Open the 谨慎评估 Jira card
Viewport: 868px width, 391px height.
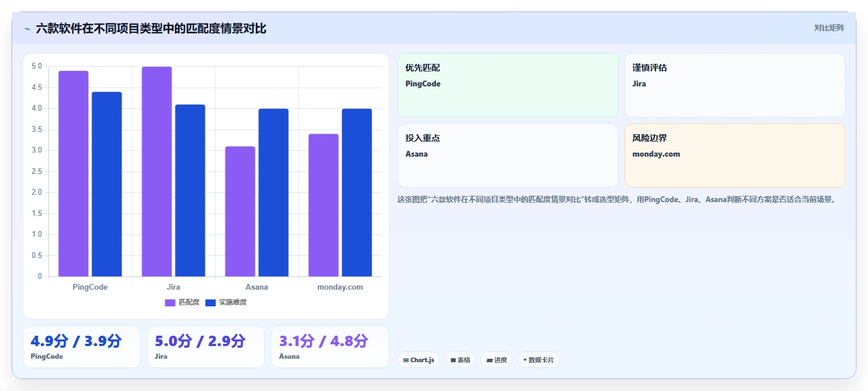coord(735,85)
